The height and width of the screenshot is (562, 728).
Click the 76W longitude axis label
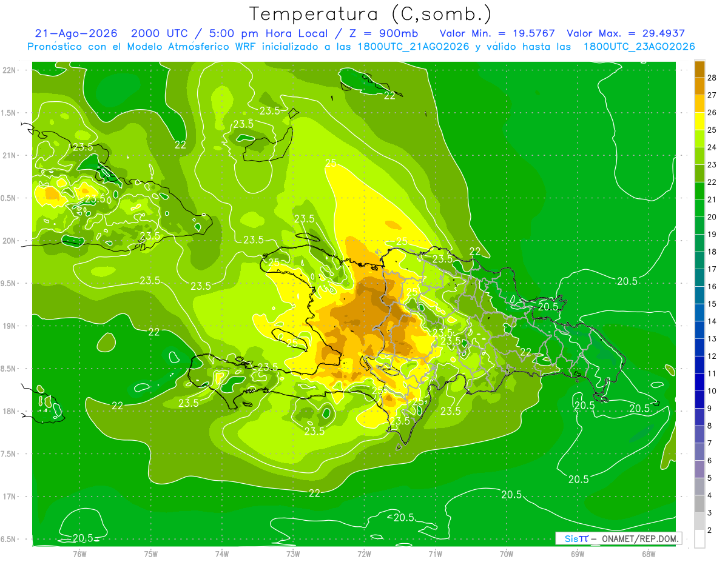click(x=80, y=554)
